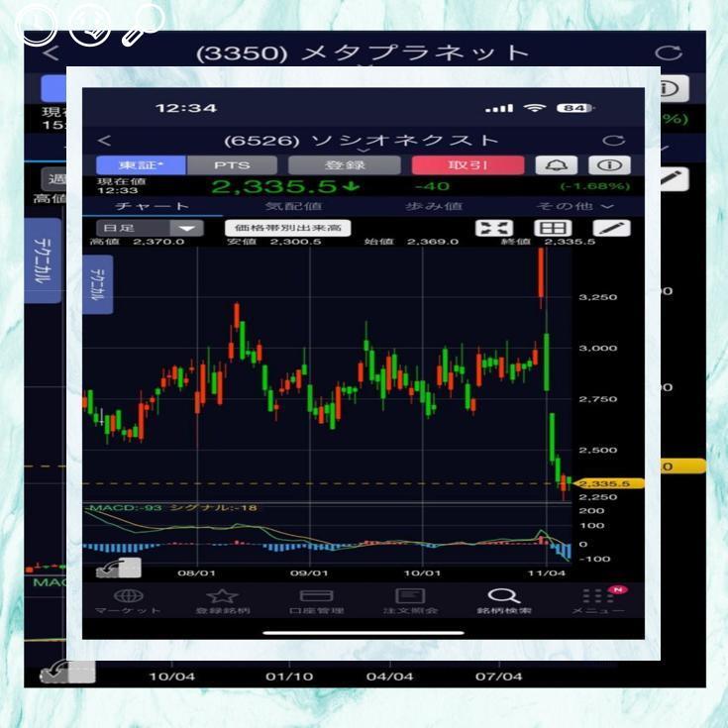Expand the chevron under ソシオネクスト title
This screenshot has height=728, width=728.
pyautogui.click(x=364, y=151)
